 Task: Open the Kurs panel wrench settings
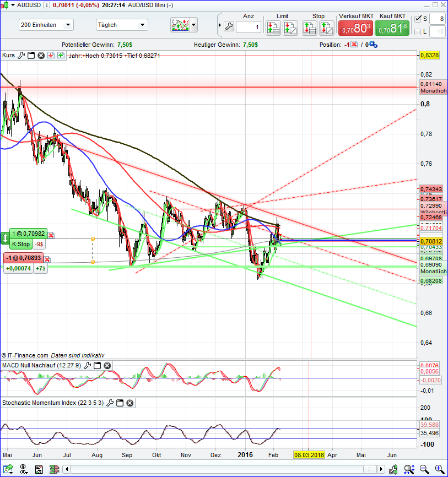pos(21,56)
